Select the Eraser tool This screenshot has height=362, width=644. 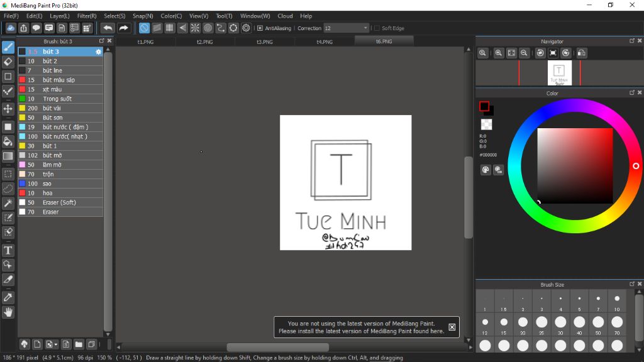[8, 62]
